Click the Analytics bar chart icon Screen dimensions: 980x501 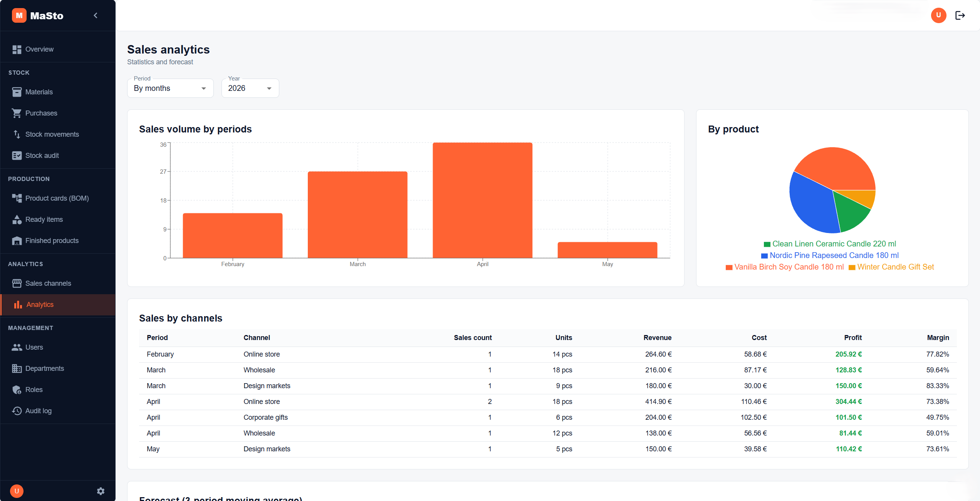coord(18,305)
